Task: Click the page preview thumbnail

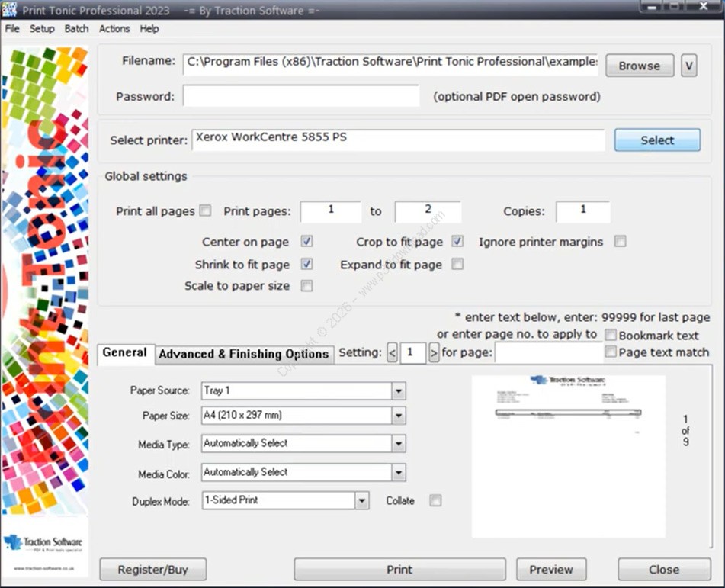Action: pos(568,456)
